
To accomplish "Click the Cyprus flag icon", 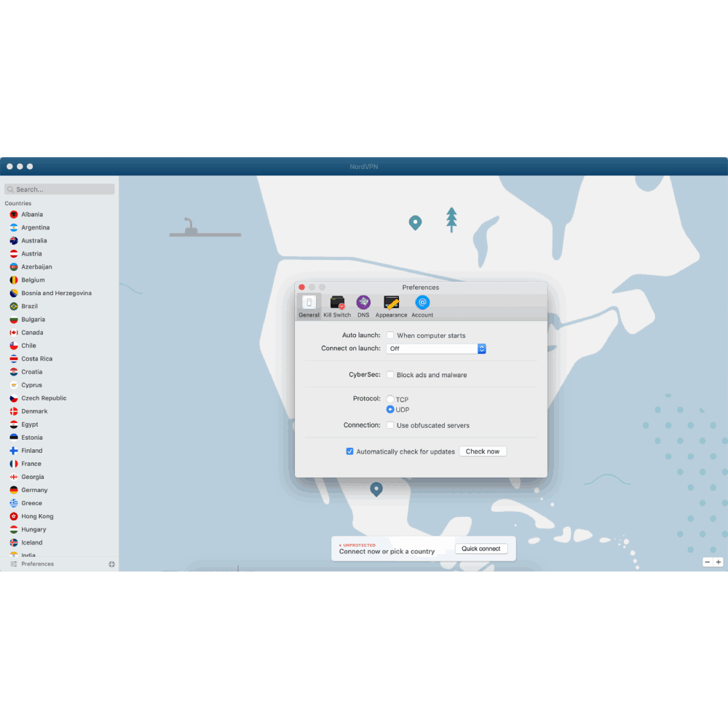I will click(14, 385).
